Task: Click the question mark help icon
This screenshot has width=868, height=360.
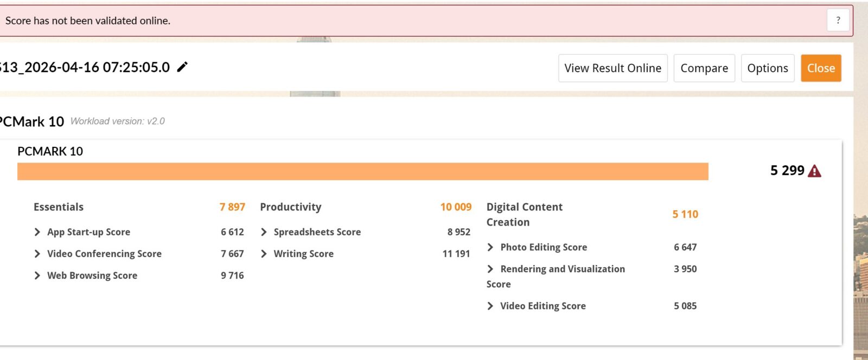Action: coord(838,21)
